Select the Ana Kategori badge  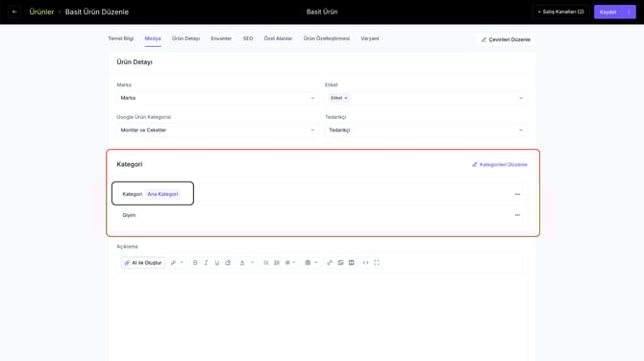(x=162, y=194)
